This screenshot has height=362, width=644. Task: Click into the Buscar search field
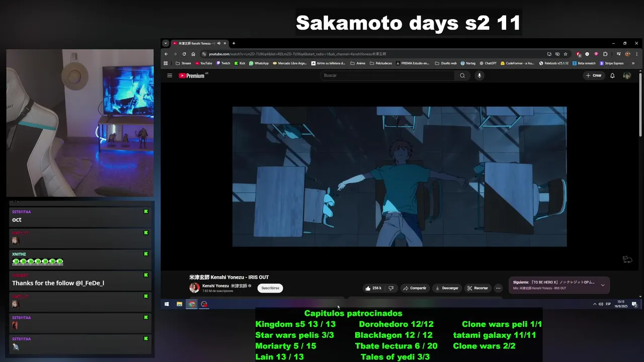point(387,75)
